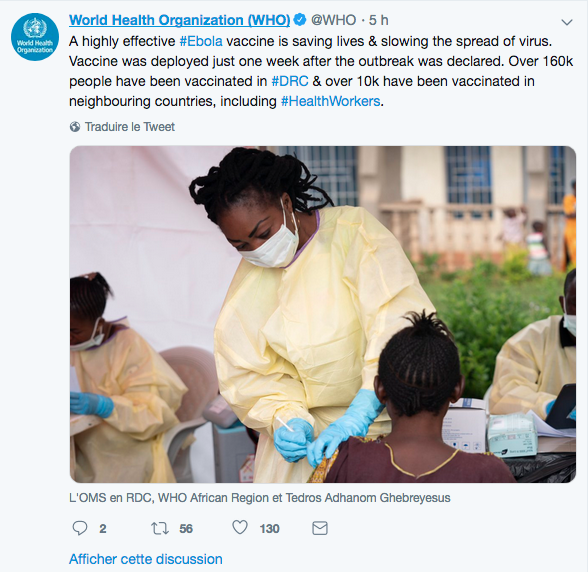Click the tagged accounts caption under photo
This screenshot has height=572, width=588.
pyautogui.click(x=260, y=498)
